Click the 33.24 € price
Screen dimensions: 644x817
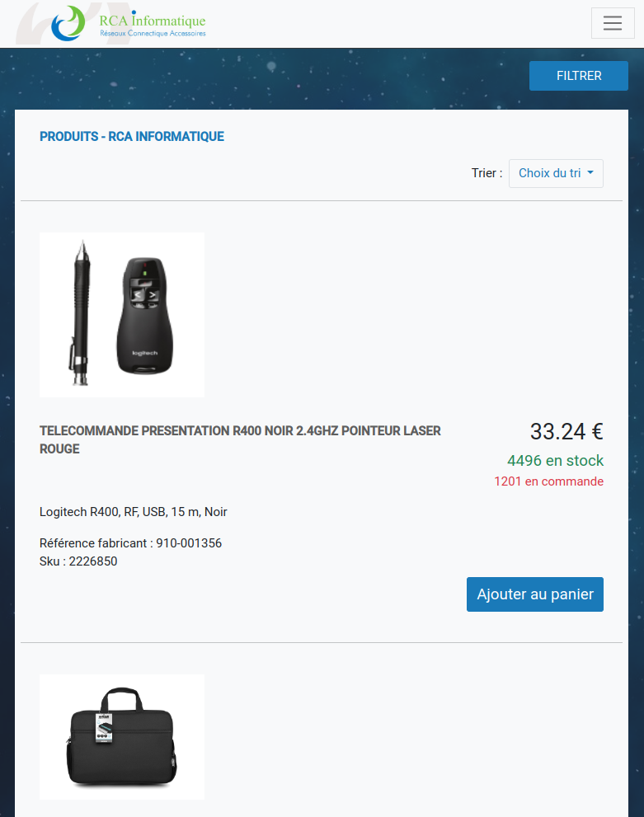point(566,431)
